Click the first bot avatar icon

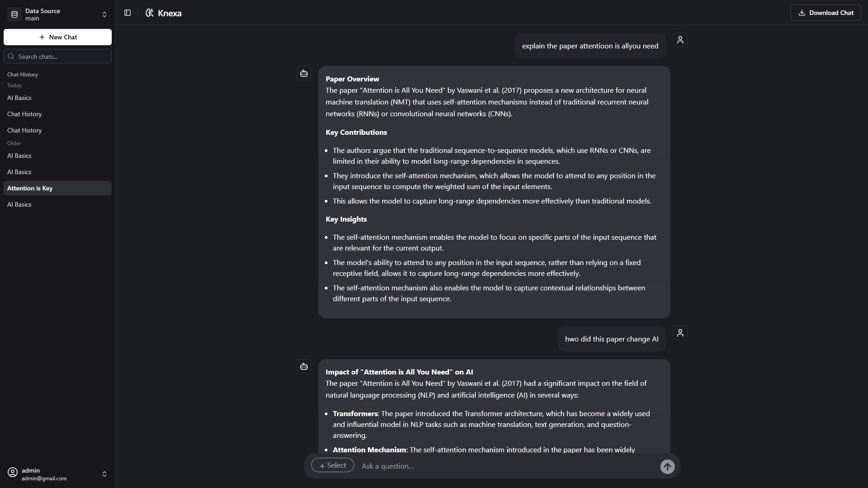click(x=304, y=73)
